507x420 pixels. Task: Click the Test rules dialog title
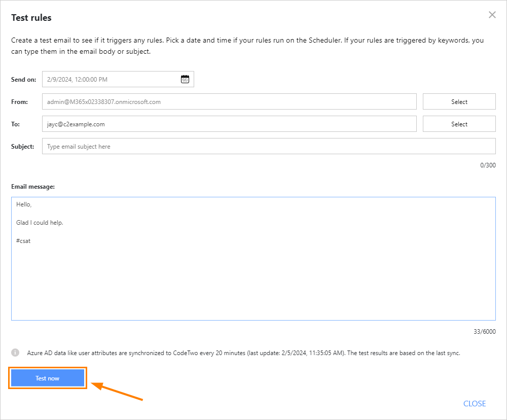31,17
